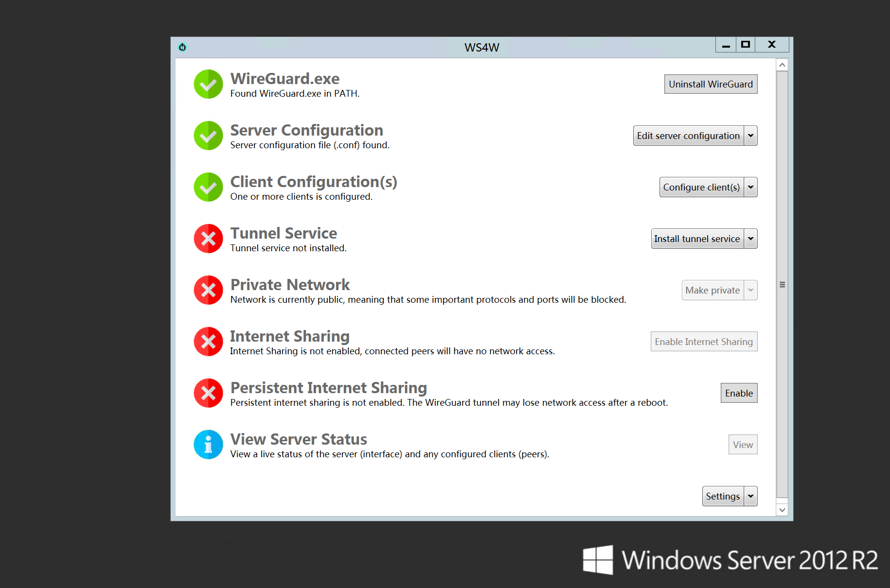The image size is (890, 588).
Task: Click the Client Configuration(s) green check icon
Action: [x=208, y=187]
